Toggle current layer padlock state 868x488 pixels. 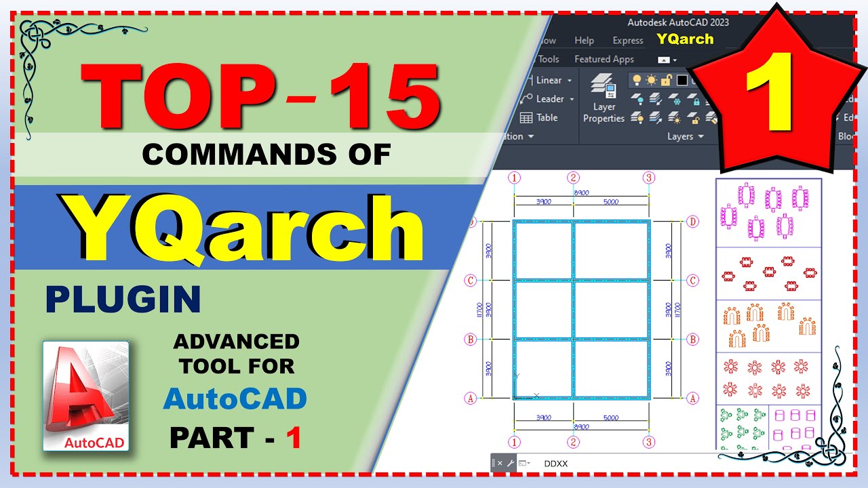pyautogui.click(x=667, y=80)
